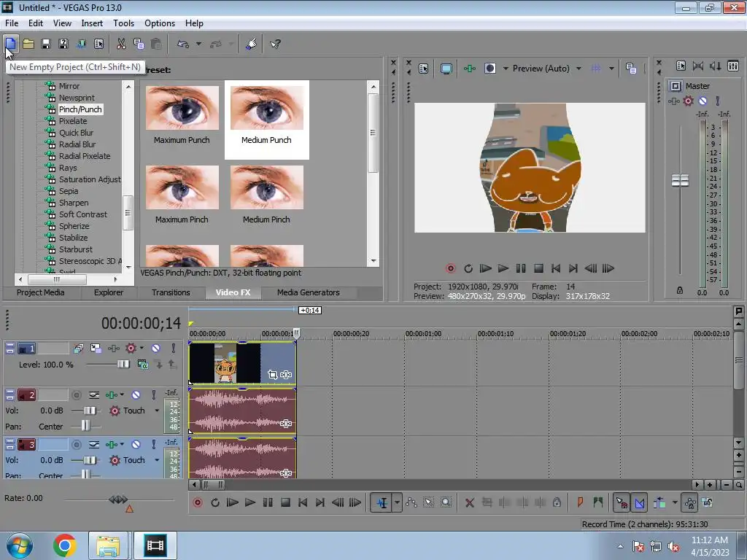Save the project with the floppy icon

click(46, 44)
